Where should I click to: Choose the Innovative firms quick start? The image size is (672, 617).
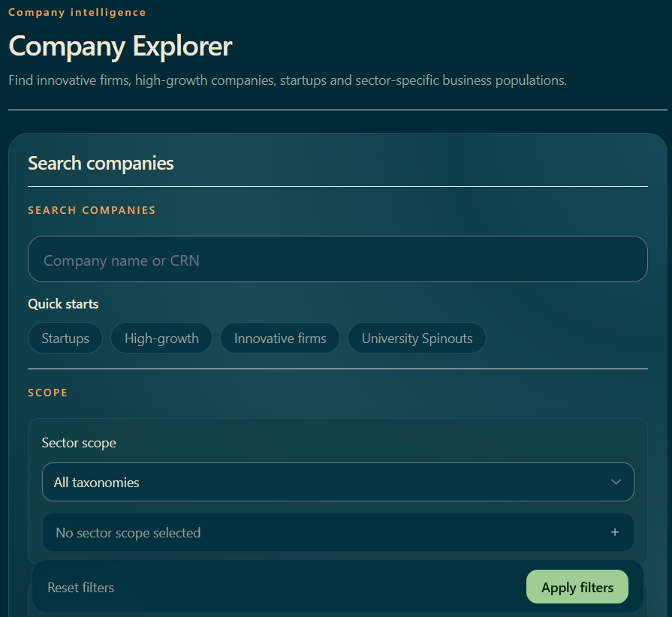tap(280, 338)
